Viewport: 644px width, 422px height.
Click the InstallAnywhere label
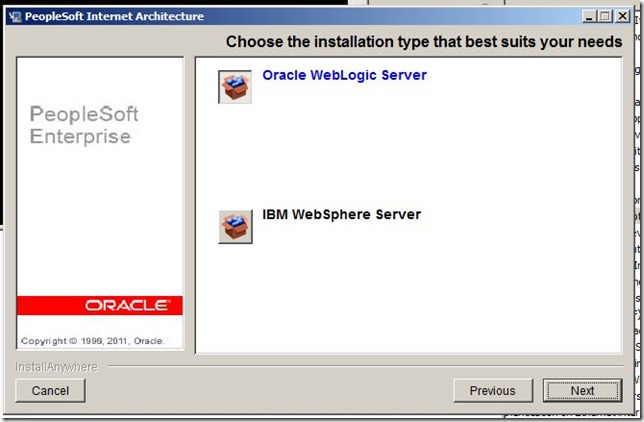pyautogui.click(x=57, y=367)
